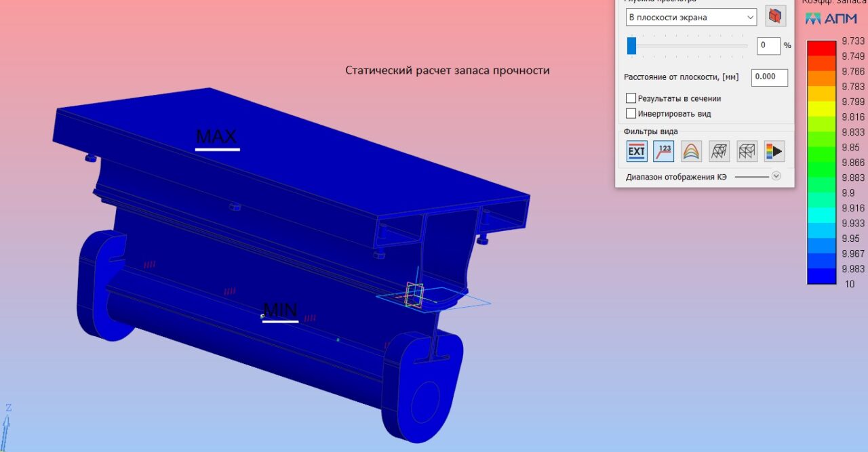
Task: Click the yellow band of color legend
Action: click(821, 108)
